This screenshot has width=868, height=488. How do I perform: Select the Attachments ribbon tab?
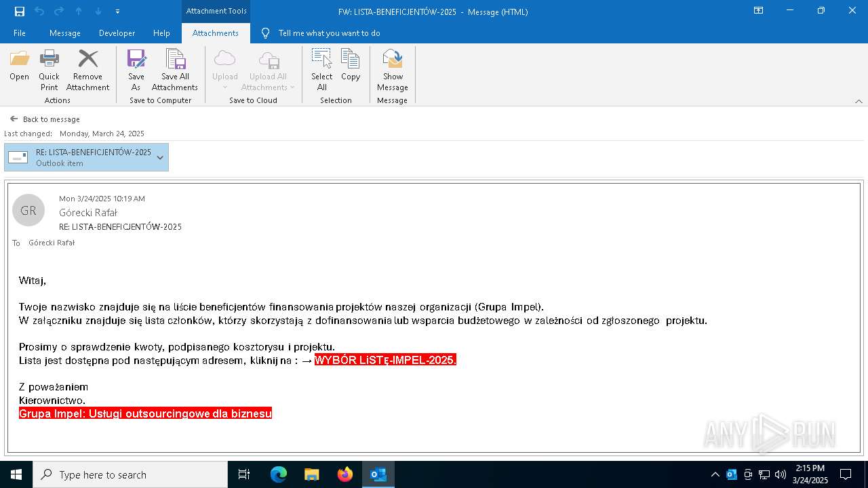(x=216, y=33)
